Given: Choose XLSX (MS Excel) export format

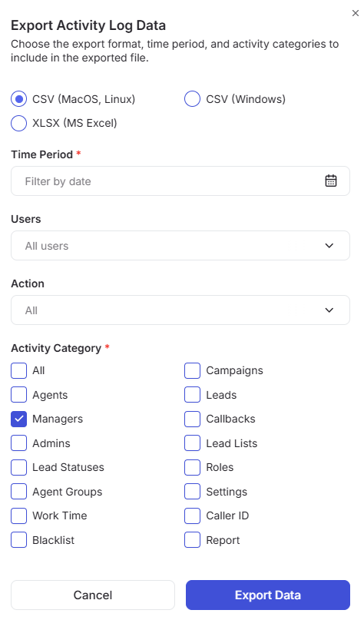Looking at the screenshot, I should click(18, 123).
